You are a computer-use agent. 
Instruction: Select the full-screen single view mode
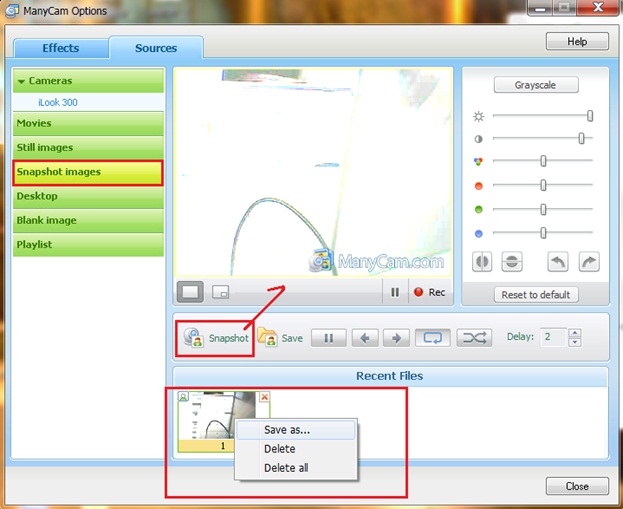pos(190,292)
